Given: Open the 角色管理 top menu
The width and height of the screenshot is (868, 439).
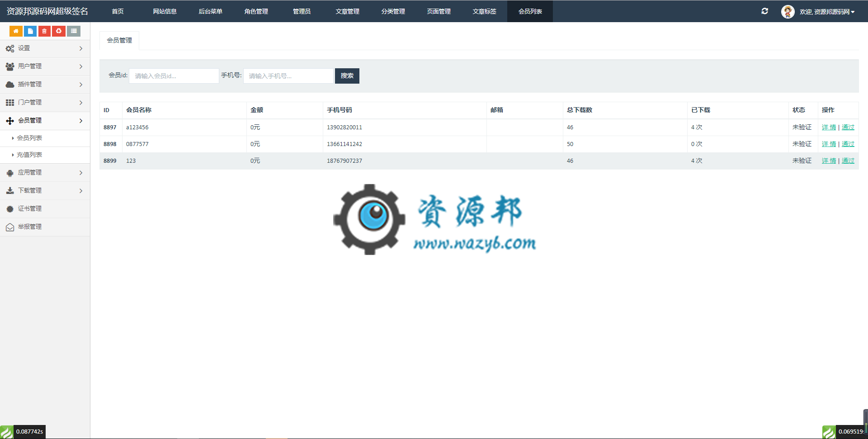Looking at the screenshot, I should click(x=256, y=11).
